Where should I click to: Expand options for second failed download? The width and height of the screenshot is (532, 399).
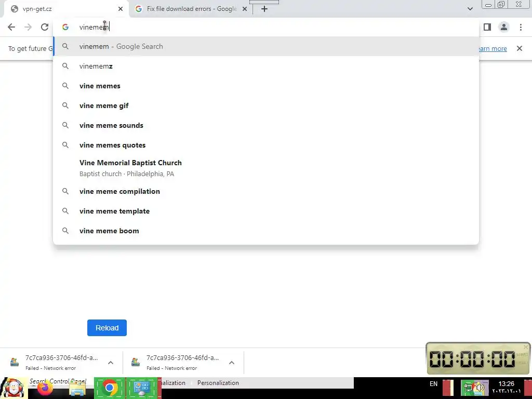(x=232, y=363)
